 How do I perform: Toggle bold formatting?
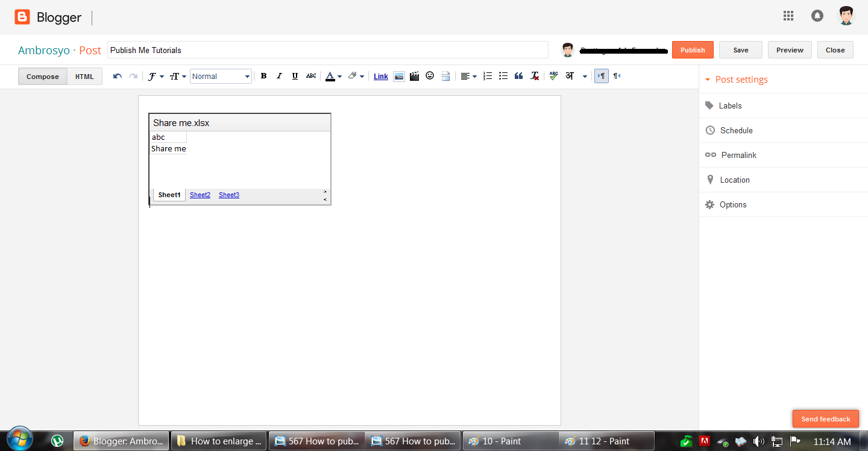(x=263, y=76)
